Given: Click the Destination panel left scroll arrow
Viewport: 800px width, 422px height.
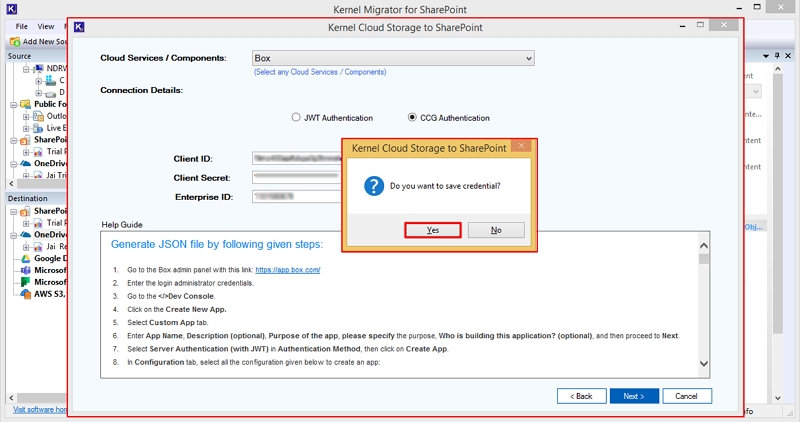Looking at the screenshot, I should [x=12, y=398].
